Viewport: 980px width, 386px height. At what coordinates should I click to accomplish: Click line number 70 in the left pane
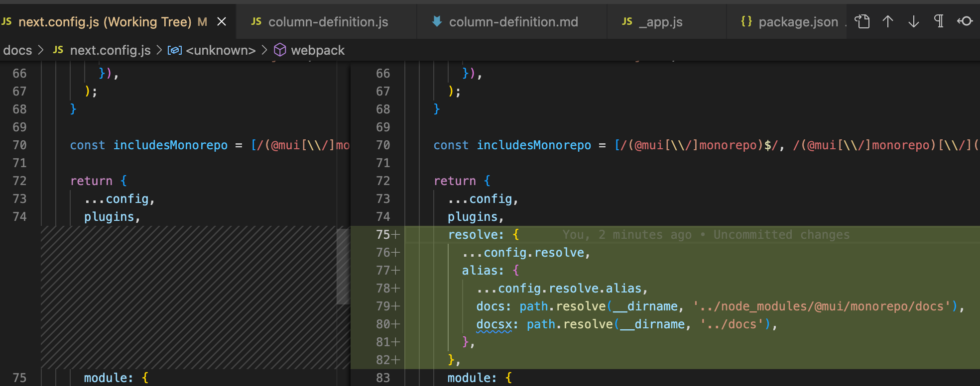(19, 145)
